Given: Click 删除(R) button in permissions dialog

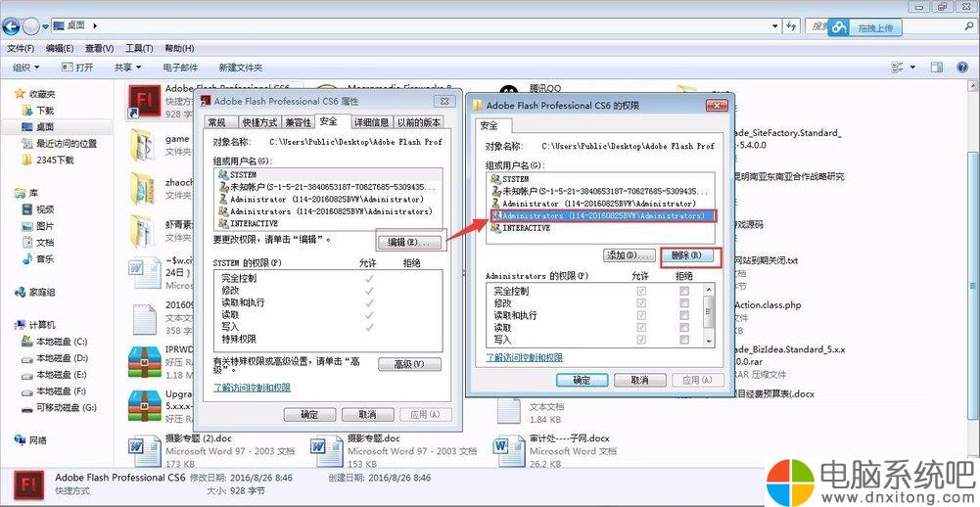Looking at the screenshot, I should tap(686, 255).
